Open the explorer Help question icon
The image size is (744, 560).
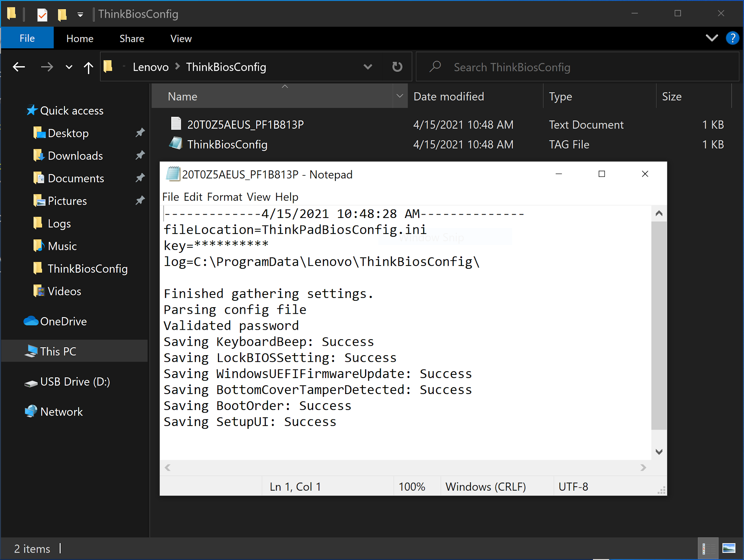732,38
